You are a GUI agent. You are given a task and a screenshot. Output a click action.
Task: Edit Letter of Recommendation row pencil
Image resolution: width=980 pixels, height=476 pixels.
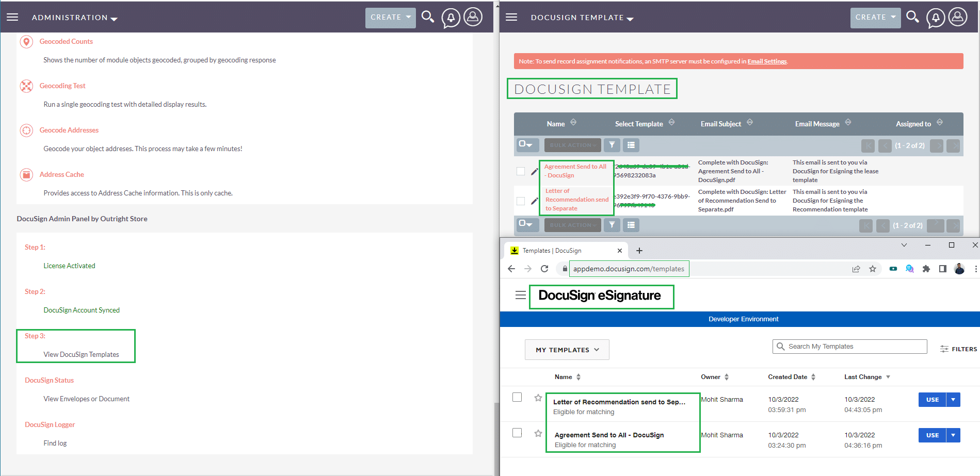tap(534, 201)
